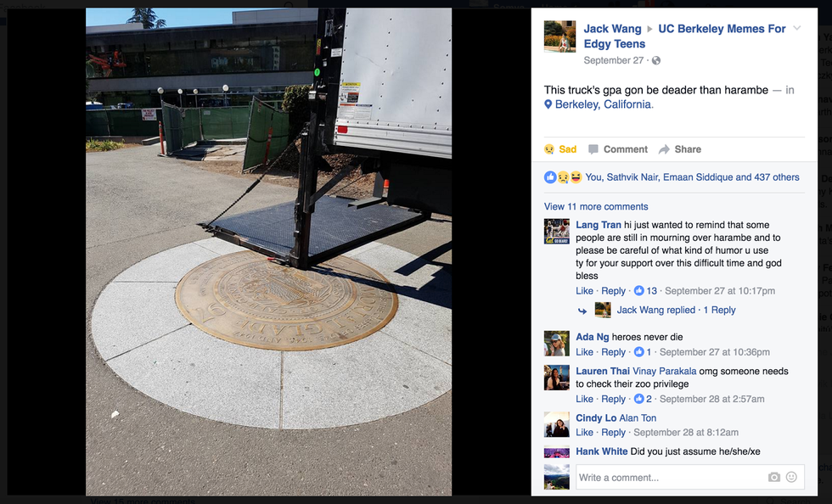The image size is (832, 504).
Task: Expand View 11 more comments
Action: click(x=596, y=207)
